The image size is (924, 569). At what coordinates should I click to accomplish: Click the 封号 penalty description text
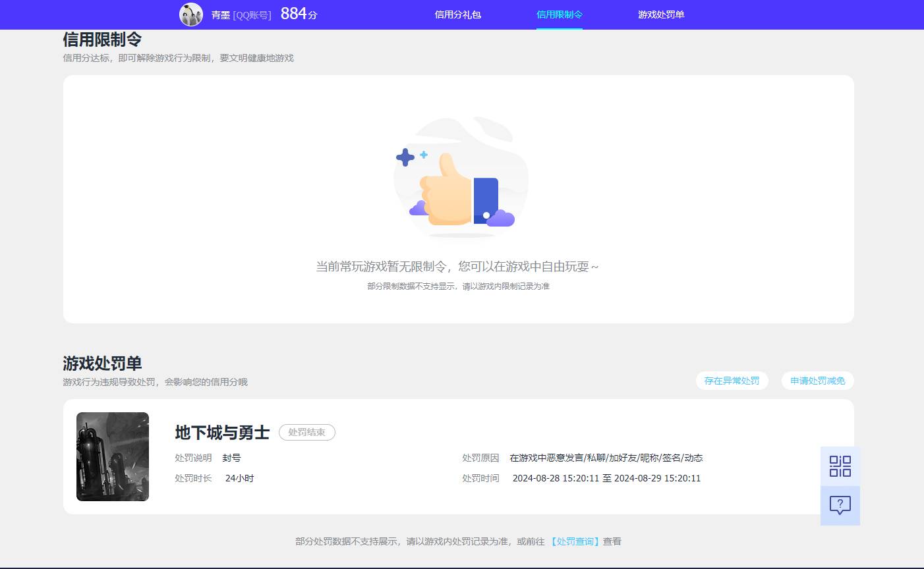(x=232, y=458)
